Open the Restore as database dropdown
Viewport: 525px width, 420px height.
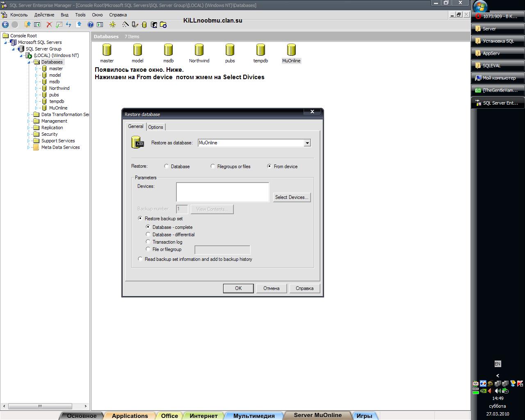click(x=307, y=143)
